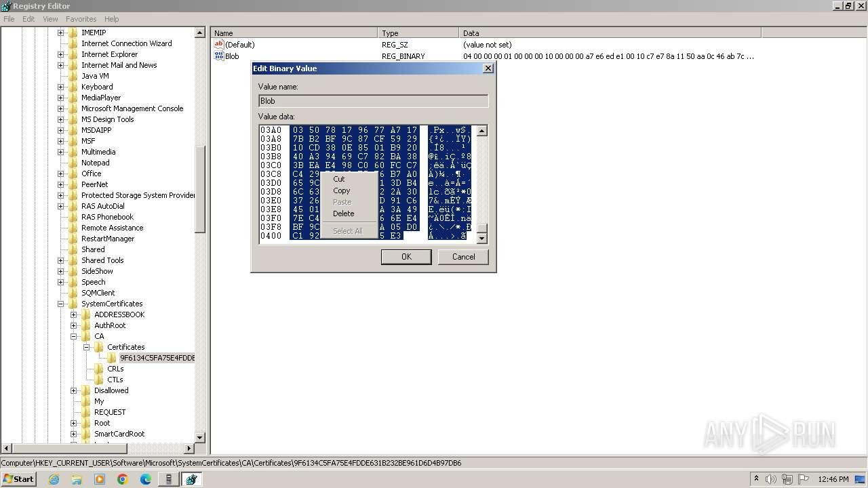868x488 pixels.
Task: Select the CTLs folder icon
Action: click(x=99, y=380)
